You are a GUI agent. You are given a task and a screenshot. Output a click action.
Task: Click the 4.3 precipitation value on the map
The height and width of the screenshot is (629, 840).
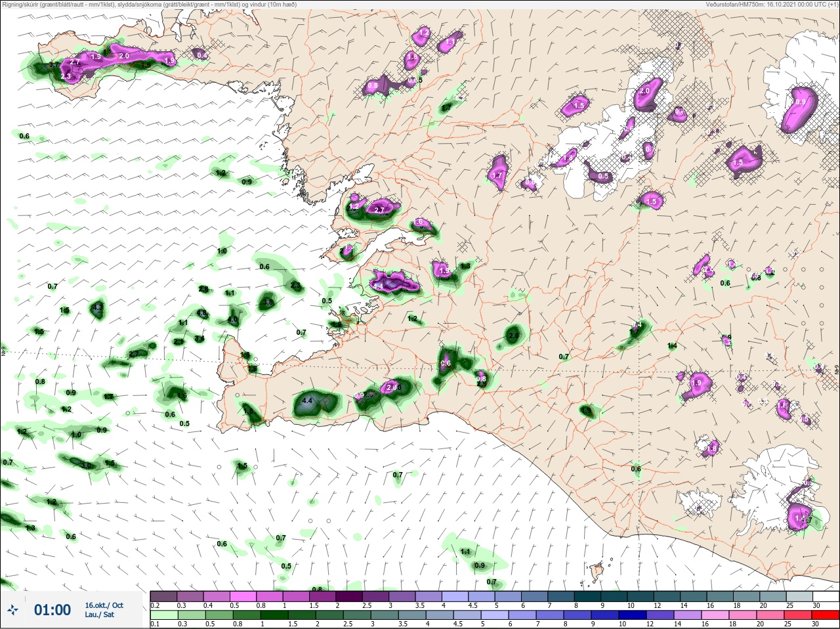click(x=98, y=307)
